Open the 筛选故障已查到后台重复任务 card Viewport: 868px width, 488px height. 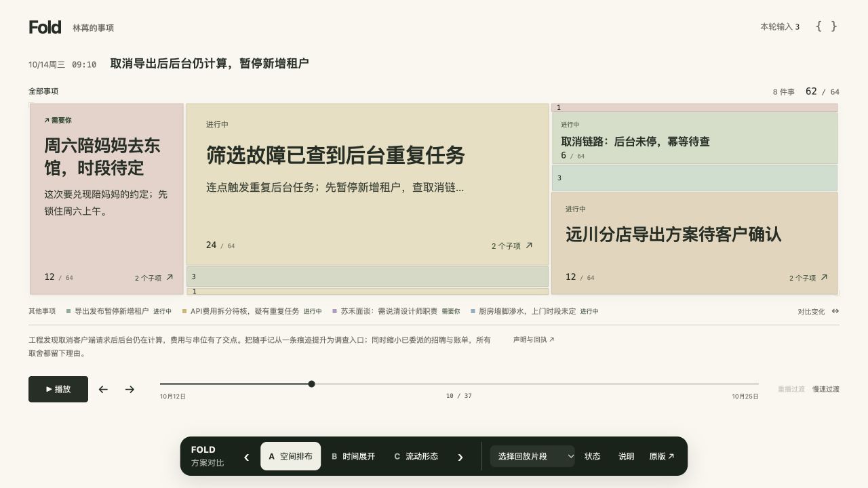tap(368, 184)
